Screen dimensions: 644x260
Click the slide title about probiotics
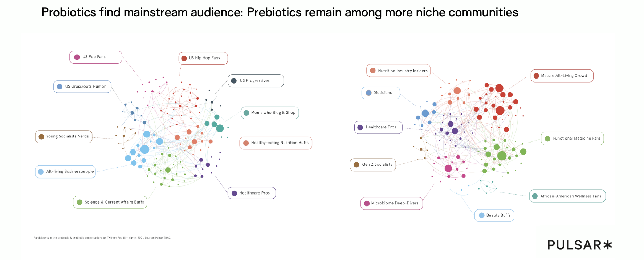(280, 12)
